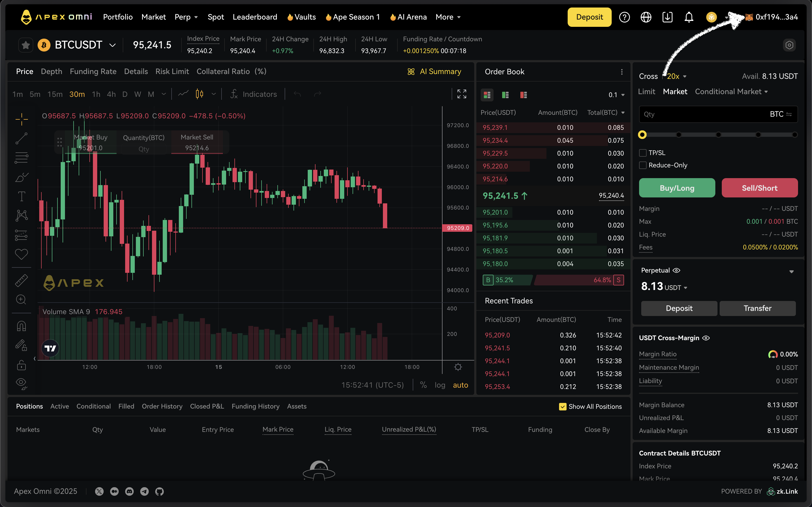Click the favorite star icon for BTCUSDT
This screenshot has width=812, height=507.
point(26,45)
